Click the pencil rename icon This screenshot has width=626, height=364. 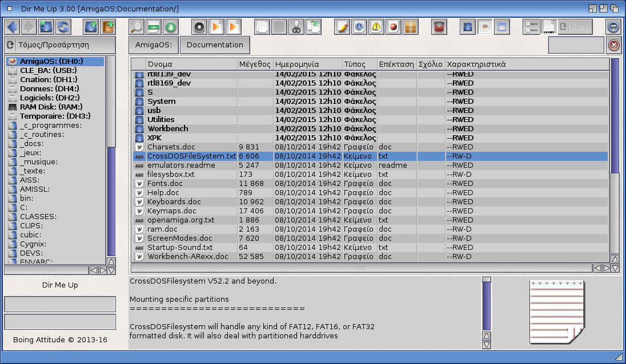[x=342, y=27]
